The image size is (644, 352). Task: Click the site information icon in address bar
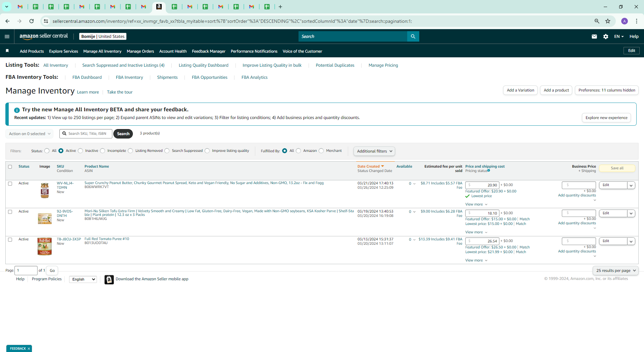(46, 21)
